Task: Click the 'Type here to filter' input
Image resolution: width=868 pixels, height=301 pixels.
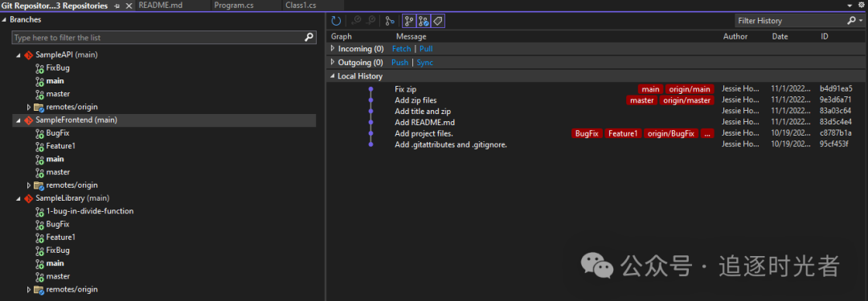Action: tap(158, 38)
